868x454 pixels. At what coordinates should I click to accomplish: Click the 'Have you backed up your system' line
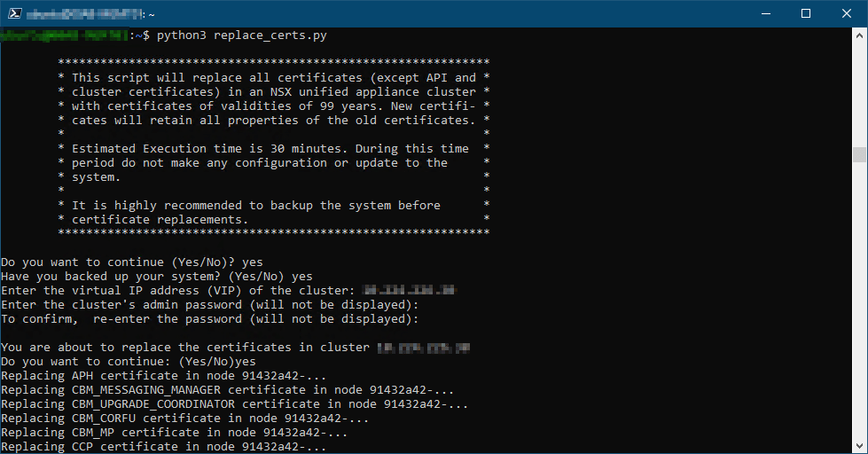click(156, 277)
